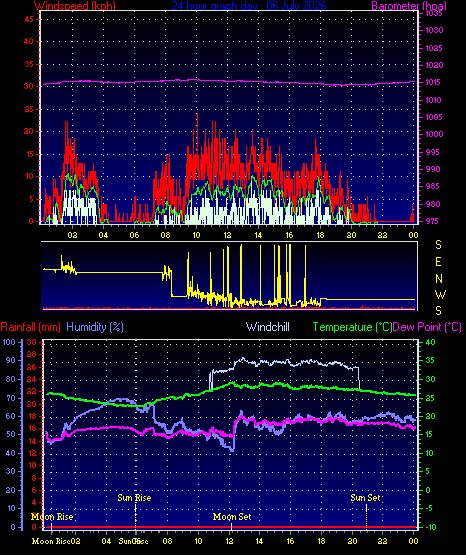Click the Moon Rise marker label
Image resolution: width=466 pixels, height=555 pixels.
pos(52,517)
